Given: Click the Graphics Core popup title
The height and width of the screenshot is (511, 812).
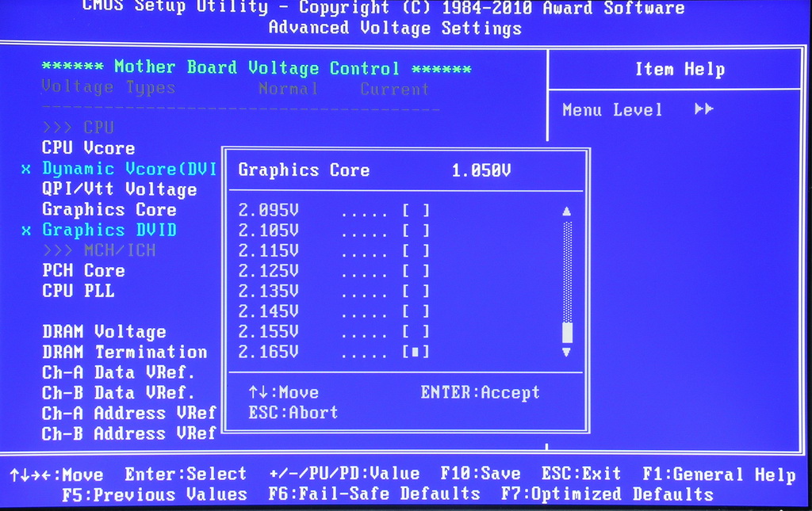Looking at the screenshot, I should (x=304, y=170).
